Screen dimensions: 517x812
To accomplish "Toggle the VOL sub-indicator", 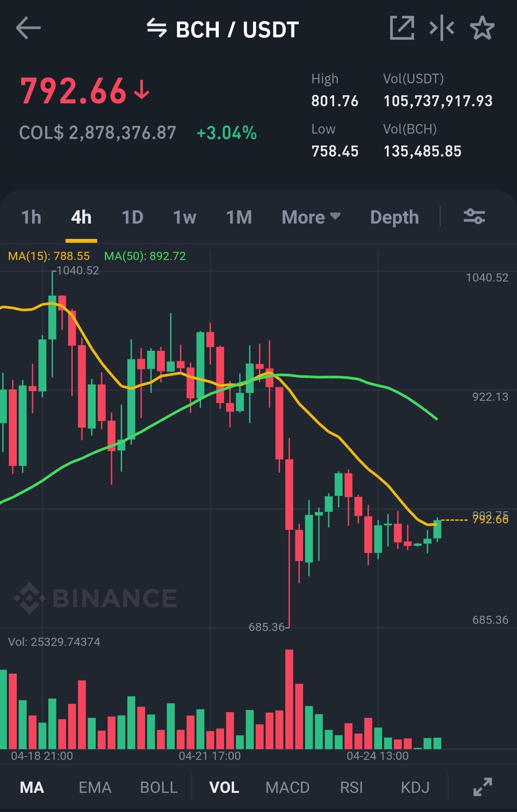I will (x=224, y=788).
